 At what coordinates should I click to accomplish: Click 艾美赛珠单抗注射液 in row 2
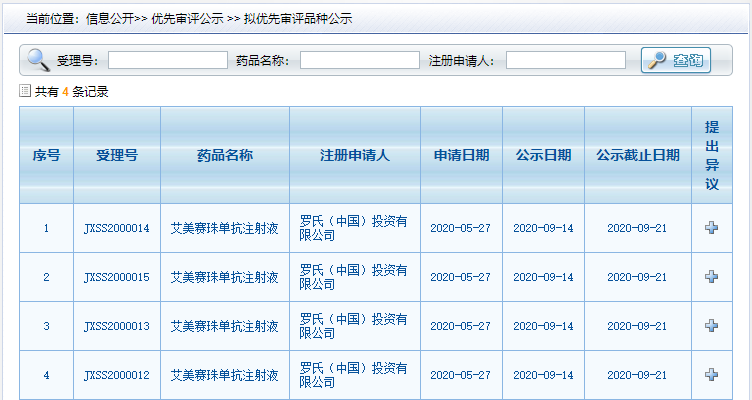pos(224,277)
